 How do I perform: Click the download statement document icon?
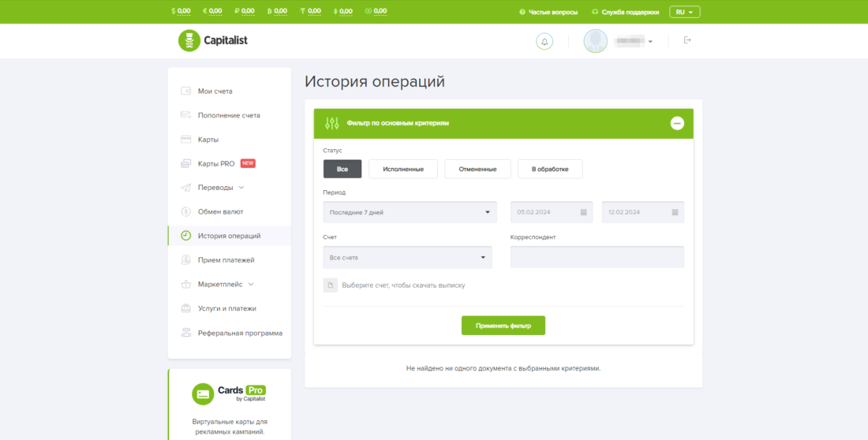click(x=331, y=285)
